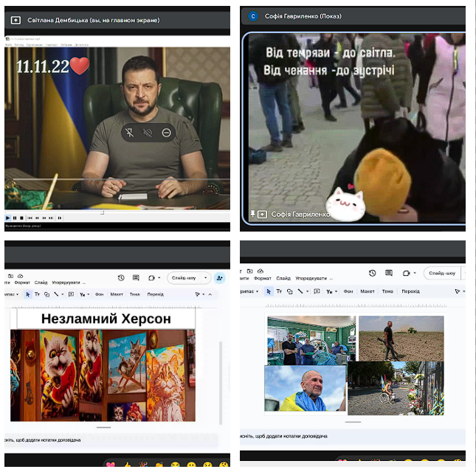This screenshot has height=472, width=476.
Task: Click the Тема button in left Slides toolbar
Action: (x=135, y=294)
